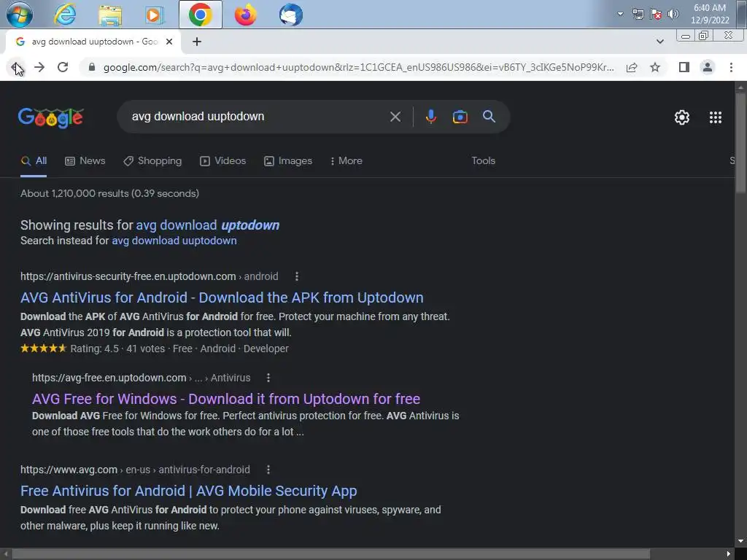Click the magnifier search button
Image resolution: width=747 pixels, height=560 pixels.
489,116
